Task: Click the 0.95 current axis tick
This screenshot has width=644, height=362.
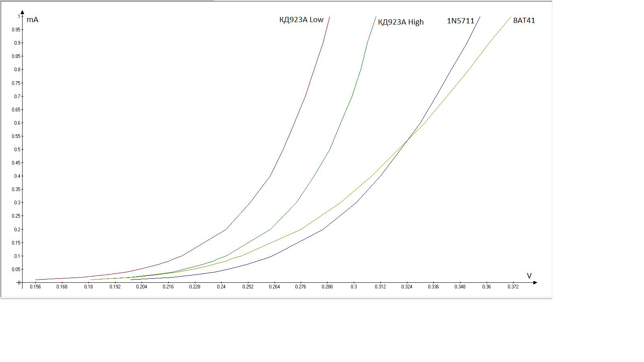Action: pyautogui.click(x=16, y=30)
